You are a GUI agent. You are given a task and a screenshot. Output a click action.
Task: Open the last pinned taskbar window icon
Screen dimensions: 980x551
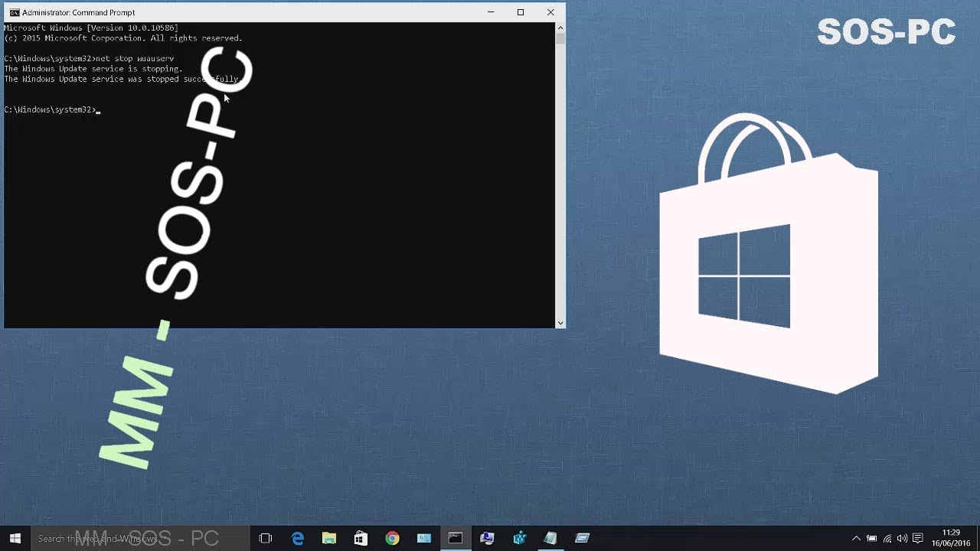(x=582, y=539)
